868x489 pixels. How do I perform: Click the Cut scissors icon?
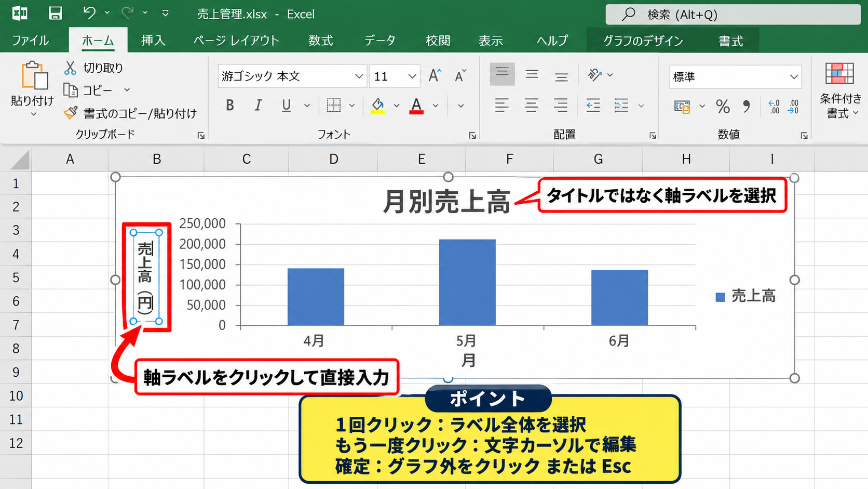pos(70,68)
